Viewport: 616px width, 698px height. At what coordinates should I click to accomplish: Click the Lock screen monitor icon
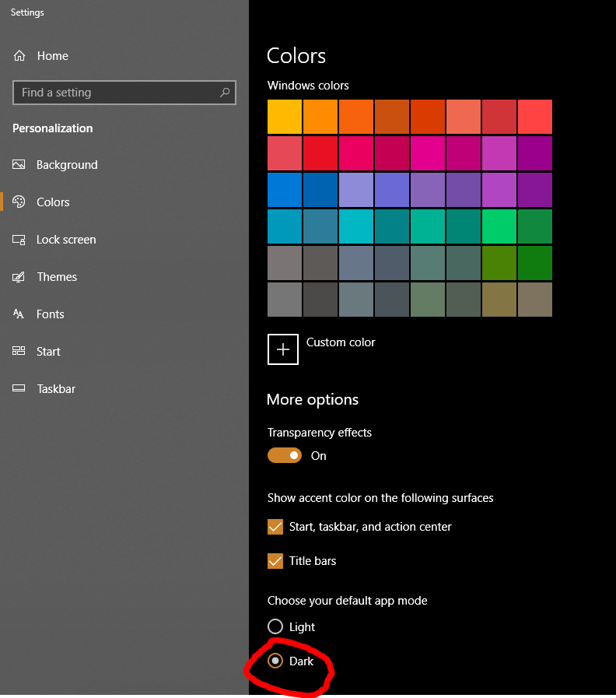click(19, 240)
